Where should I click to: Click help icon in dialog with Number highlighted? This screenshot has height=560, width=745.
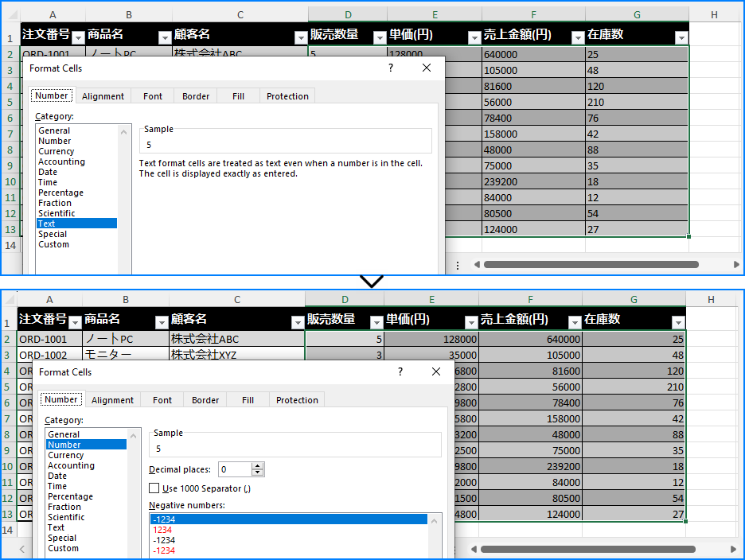coord(400,371)
